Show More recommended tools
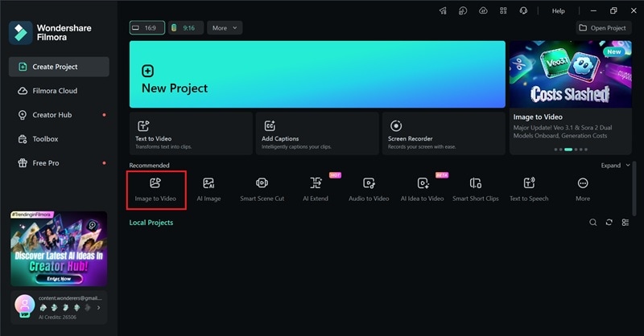Viewport: 644px width, 336px height. [x=583, y=190]
